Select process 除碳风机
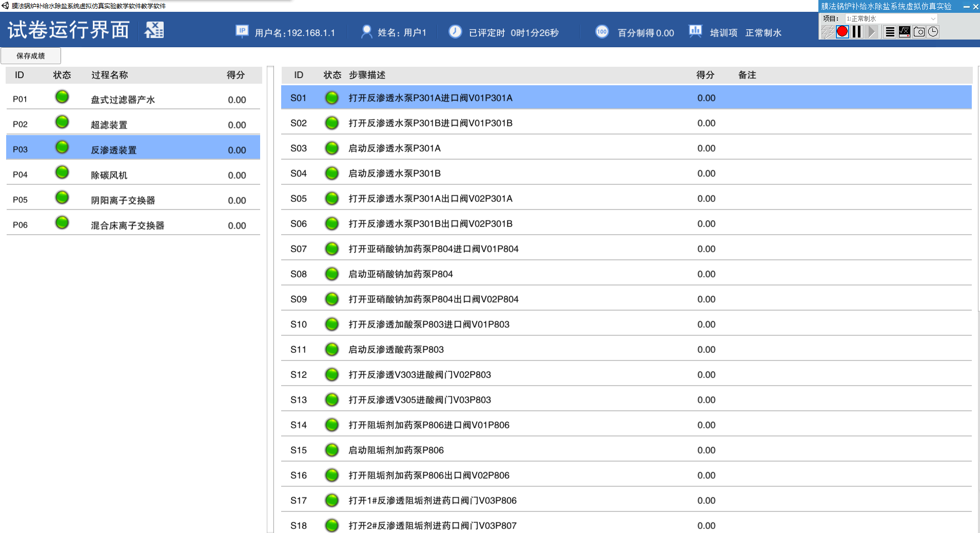This screenshot has height=533, width=980. coord(133,173)
